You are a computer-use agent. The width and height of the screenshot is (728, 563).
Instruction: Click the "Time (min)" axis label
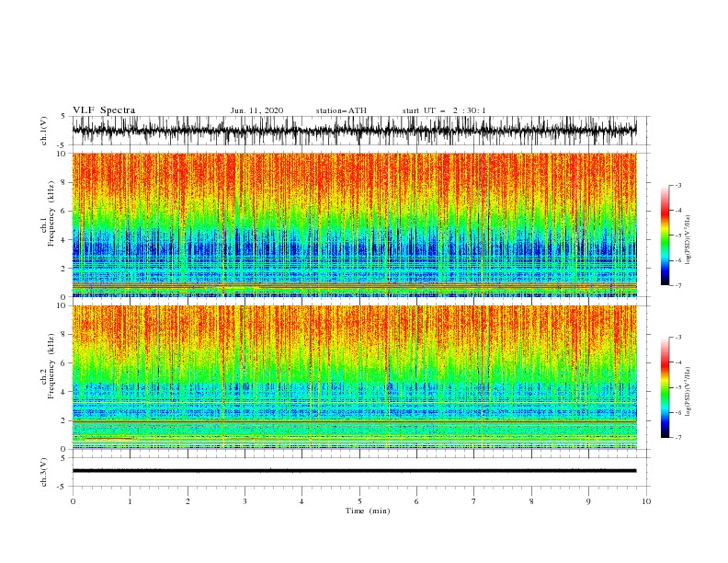(x=368, y=511)
